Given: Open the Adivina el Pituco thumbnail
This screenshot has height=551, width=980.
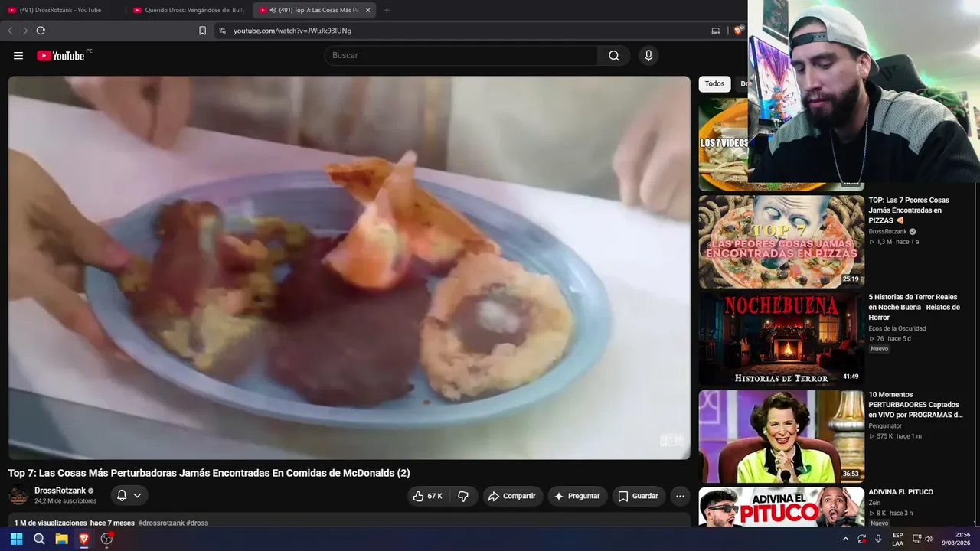Looking at the screenshot, I should [x=782, y=507].
